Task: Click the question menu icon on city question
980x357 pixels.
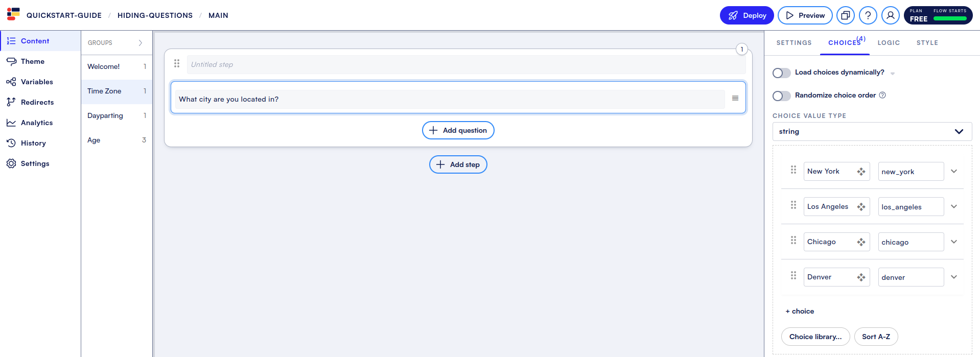Action: click(x=735, y=98)
